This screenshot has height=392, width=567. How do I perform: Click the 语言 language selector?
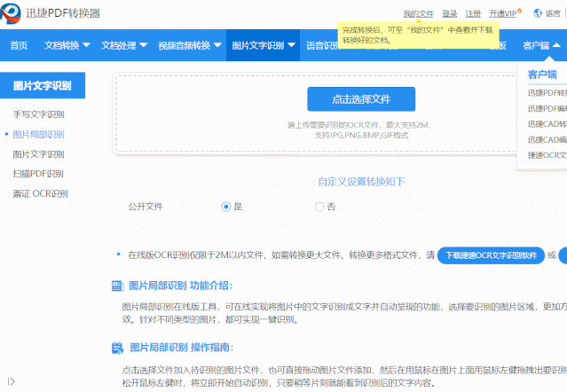(553, 13)
